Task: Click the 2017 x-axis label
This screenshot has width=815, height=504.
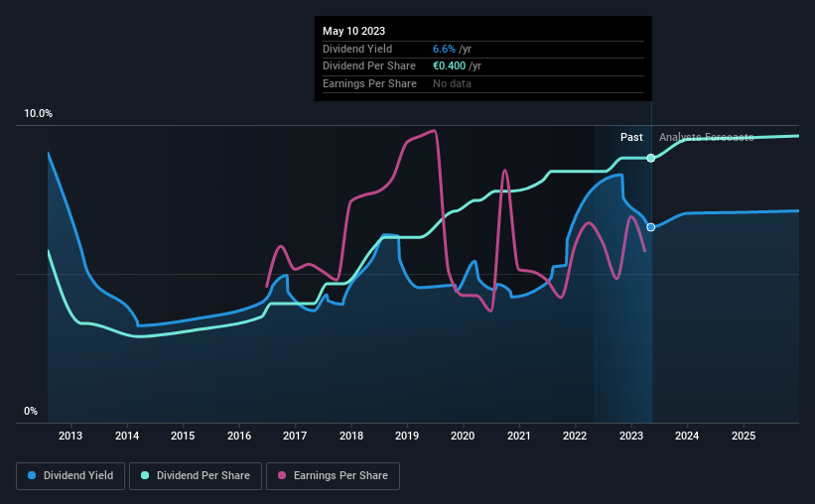Action: tap(295, 436)
